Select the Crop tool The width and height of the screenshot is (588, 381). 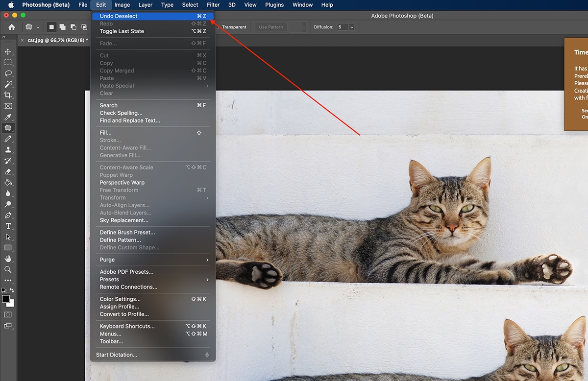click(x=8, y=95)
